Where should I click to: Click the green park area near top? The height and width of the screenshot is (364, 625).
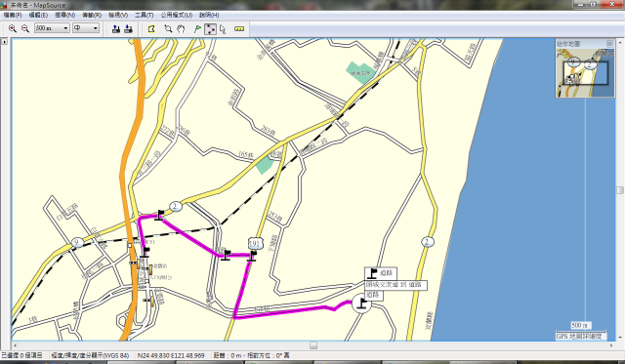[360, 72]
